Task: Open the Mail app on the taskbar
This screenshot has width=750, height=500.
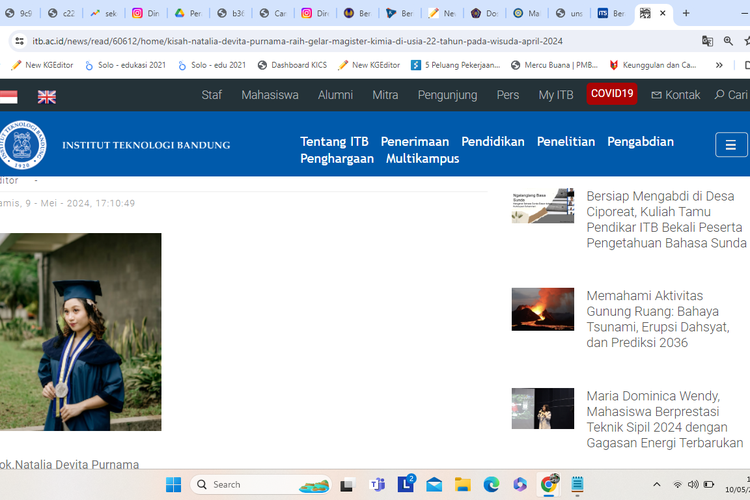Action: 434,484
